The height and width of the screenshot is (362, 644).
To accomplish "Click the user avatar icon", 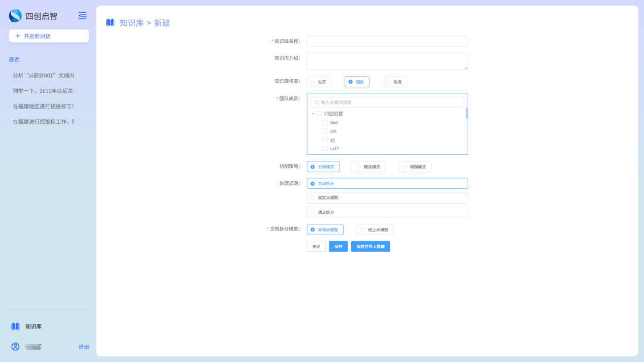I will (x=15, y=347).
